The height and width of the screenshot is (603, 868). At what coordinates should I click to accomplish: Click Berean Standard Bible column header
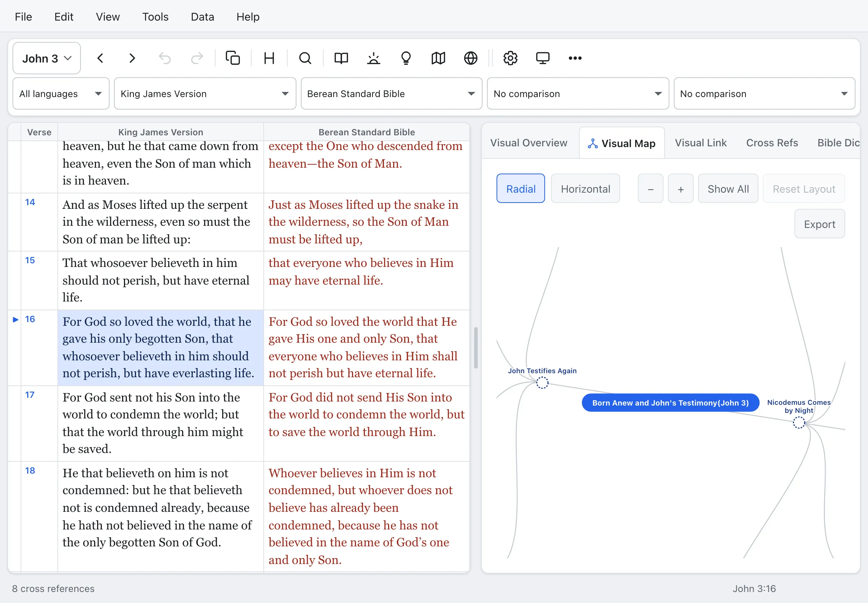(366, 132)
